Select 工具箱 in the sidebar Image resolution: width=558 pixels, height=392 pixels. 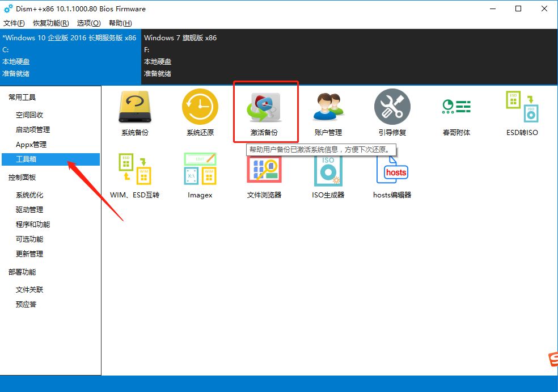pyautogui.click(x=50, y=159)
